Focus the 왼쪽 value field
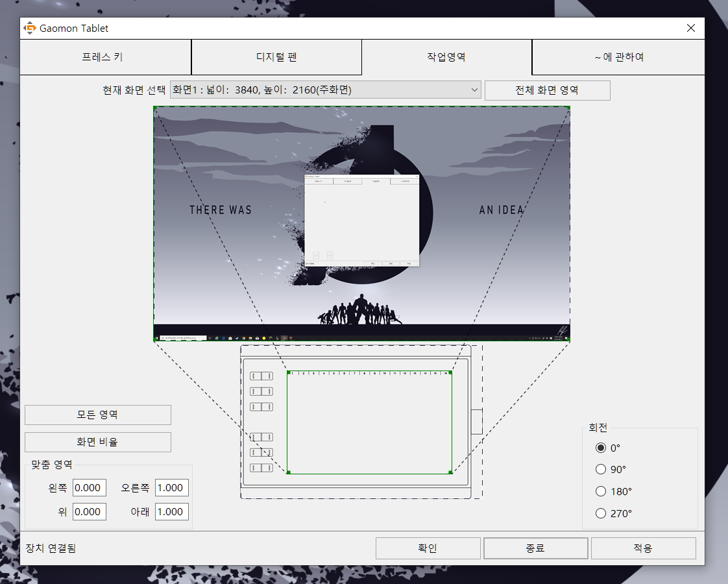Image resolution: width=728 pixels, height=584 pixels. (90, 488)
